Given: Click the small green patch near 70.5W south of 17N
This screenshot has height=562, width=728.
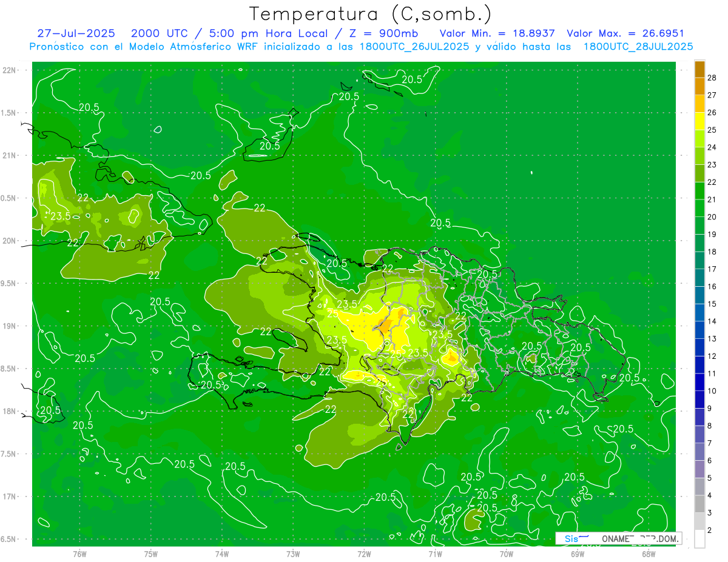Looking at the screenshot, I should tap(474, 520).
